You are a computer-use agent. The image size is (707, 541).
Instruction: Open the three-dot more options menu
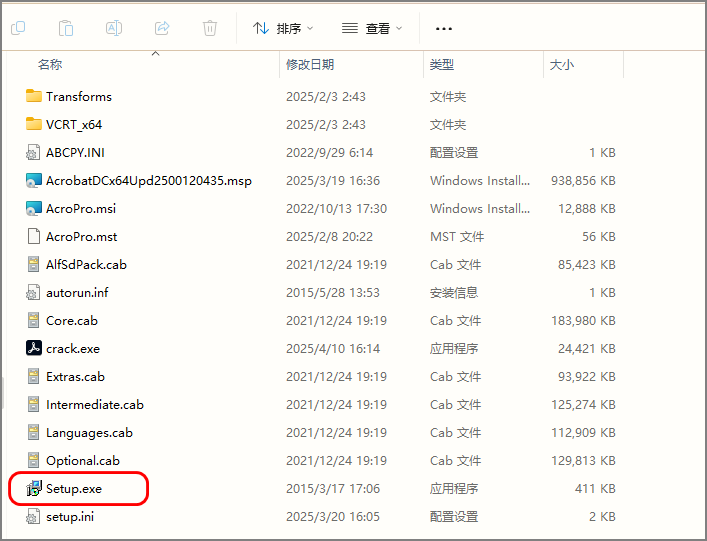click(x=444, y=29)
